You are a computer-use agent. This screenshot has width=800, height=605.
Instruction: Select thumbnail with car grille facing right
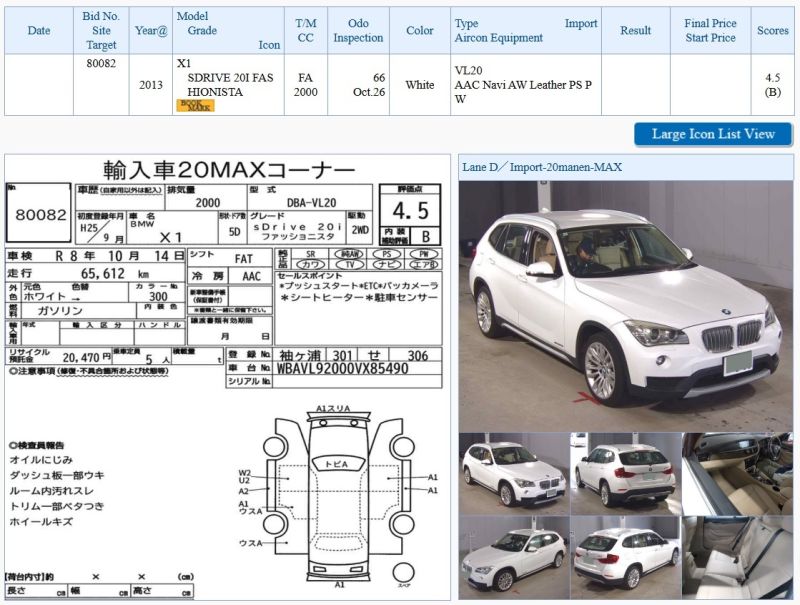[514, 474]
